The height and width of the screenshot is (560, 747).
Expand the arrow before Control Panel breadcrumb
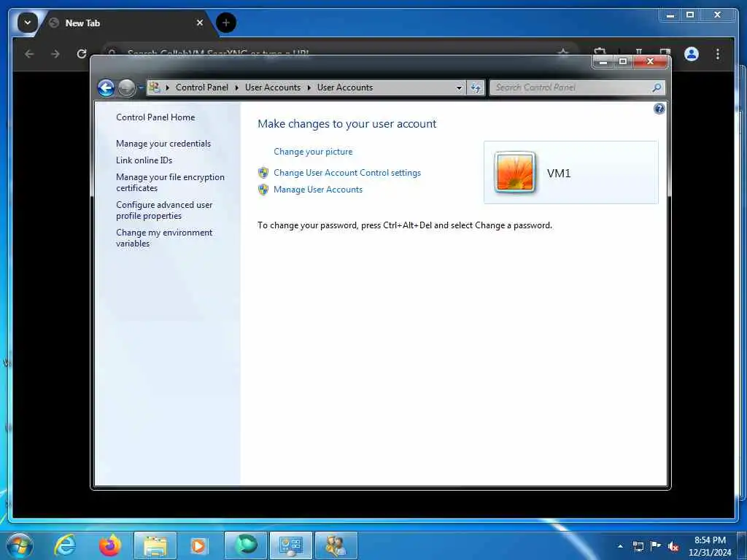coord(167,87)
